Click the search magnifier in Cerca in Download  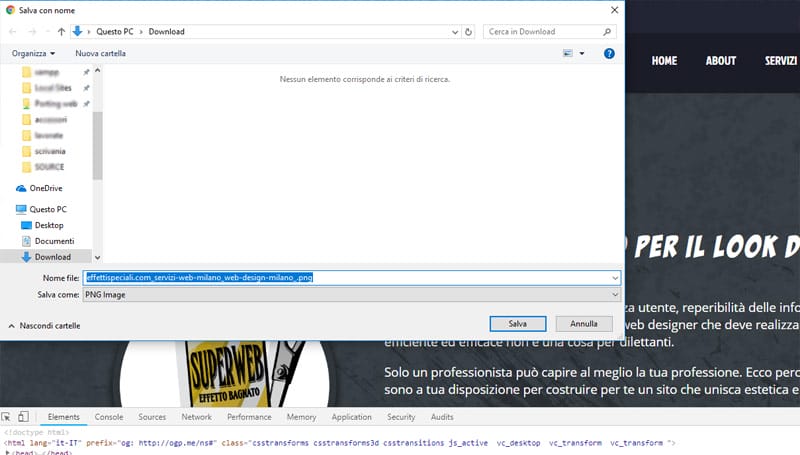(x=608, y=32)
